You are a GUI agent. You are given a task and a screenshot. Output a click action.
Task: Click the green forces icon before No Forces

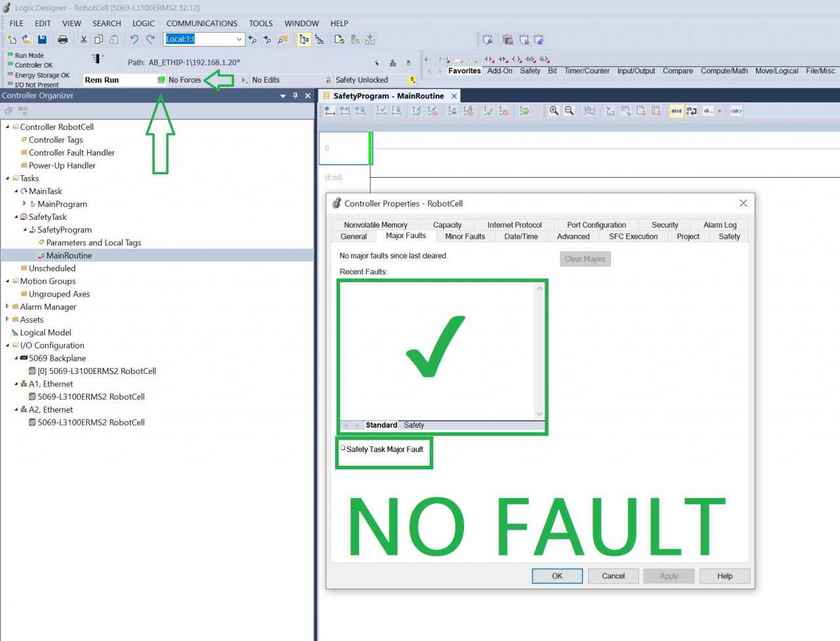pyautogui.click(x=161, y=80)
